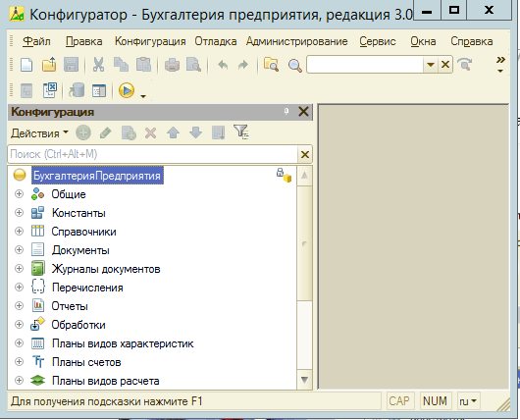Click the Cut scissors icon

click(98, 65)
